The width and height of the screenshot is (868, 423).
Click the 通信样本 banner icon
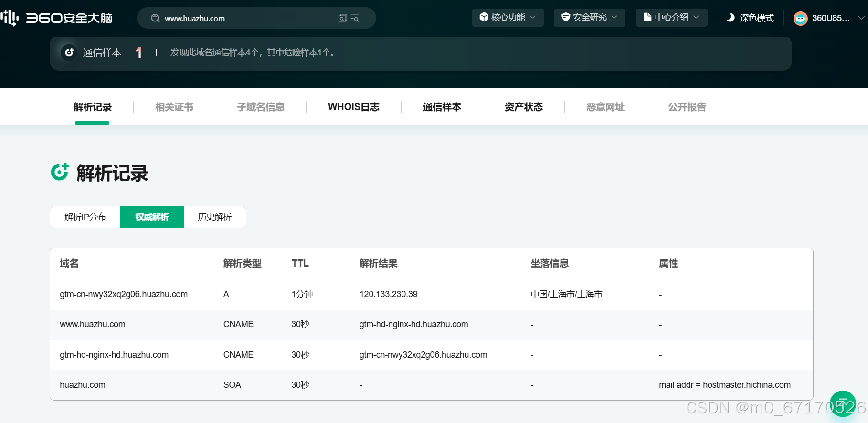(x=69, y=52)
